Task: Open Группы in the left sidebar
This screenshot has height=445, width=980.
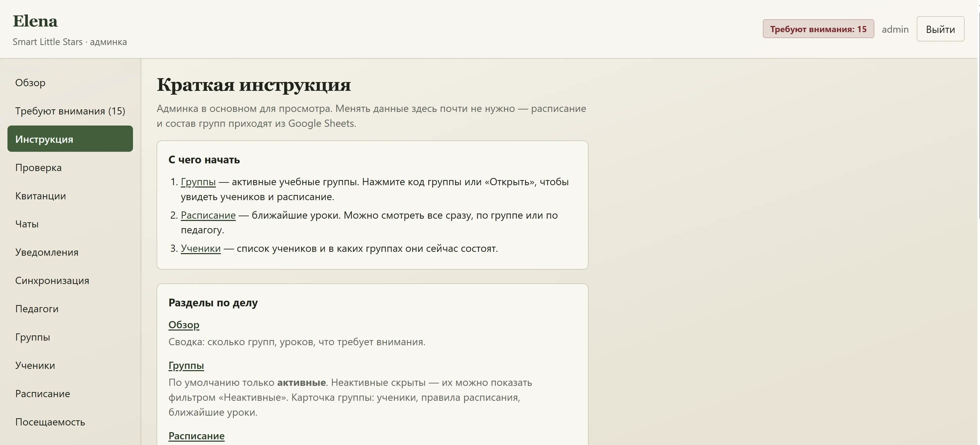Action: point(70,337)
